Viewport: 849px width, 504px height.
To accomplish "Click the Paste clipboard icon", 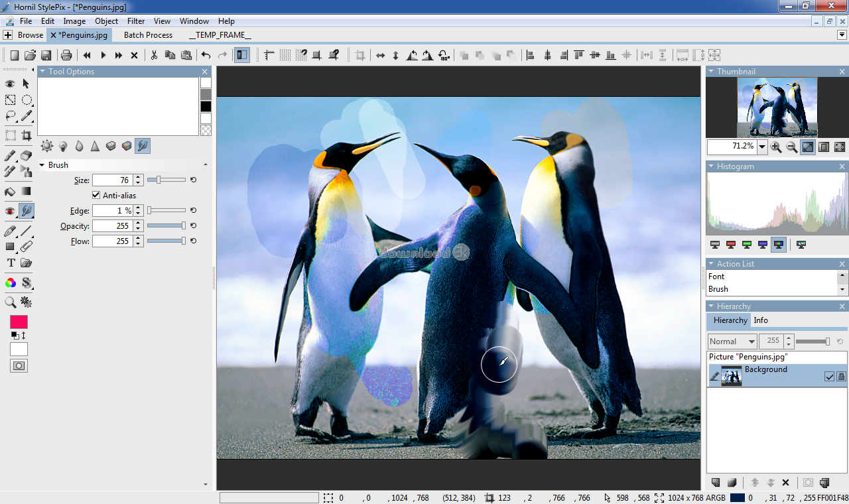I will tap(186, 55).
